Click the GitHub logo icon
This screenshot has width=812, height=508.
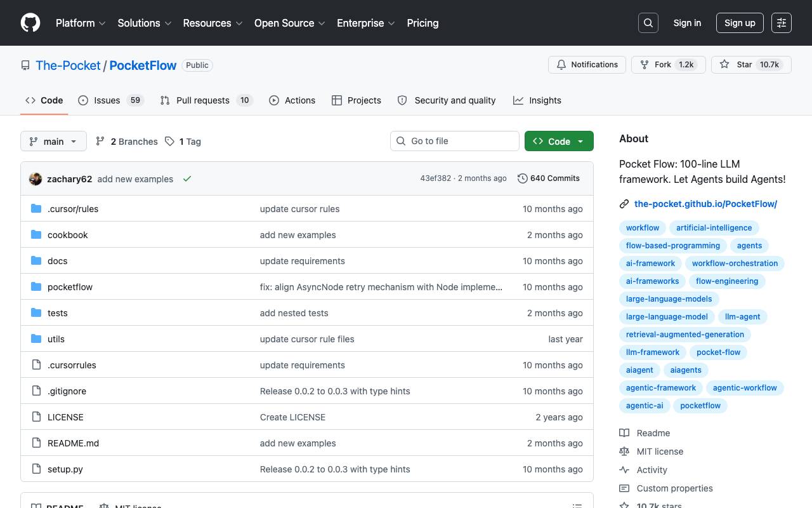pyautogui.click(x=30, y=23)
